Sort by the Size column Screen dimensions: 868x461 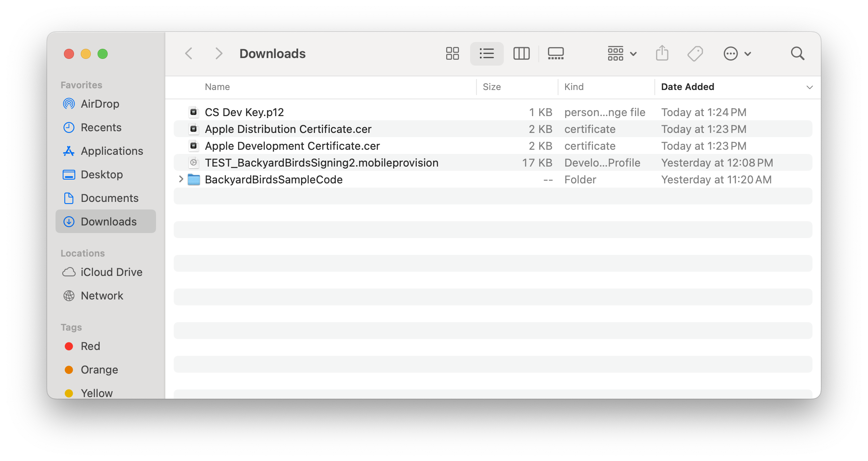pos(492,87)
